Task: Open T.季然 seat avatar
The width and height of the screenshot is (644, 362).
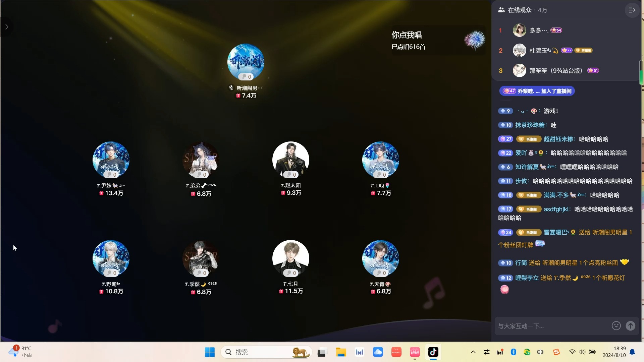Action: click(201, 258)
